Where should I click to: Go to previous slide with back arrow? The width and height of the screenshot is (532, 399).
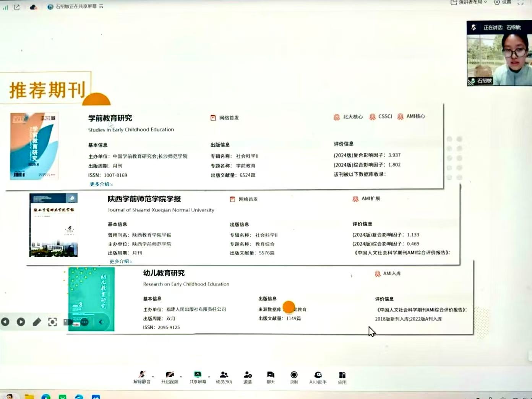[x=5, y=322]
